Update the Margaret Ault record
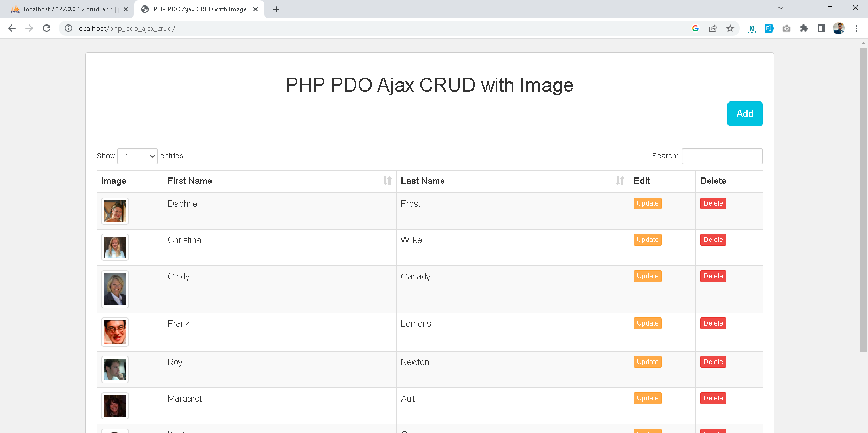Screen dimensions: 868x433 click(648, 398)
